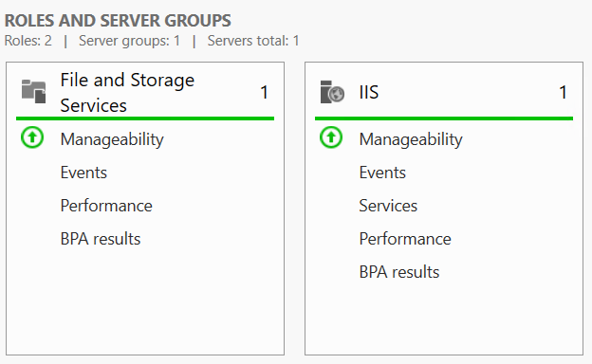592x364 pixels.
Task: Select Manageability under File and Storage Services
Action: pyautogui.click(x=112, y=140)
